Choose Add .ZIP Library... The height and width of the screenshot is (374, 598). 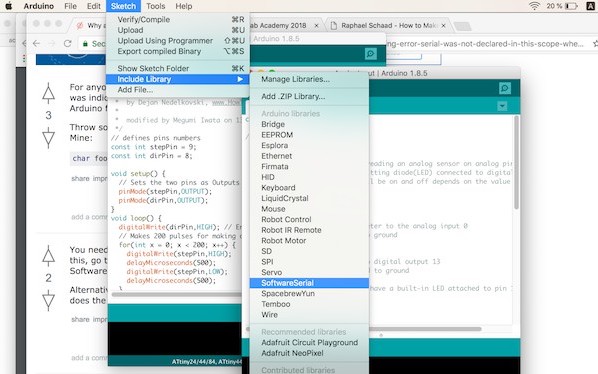[x=309, y=96]
